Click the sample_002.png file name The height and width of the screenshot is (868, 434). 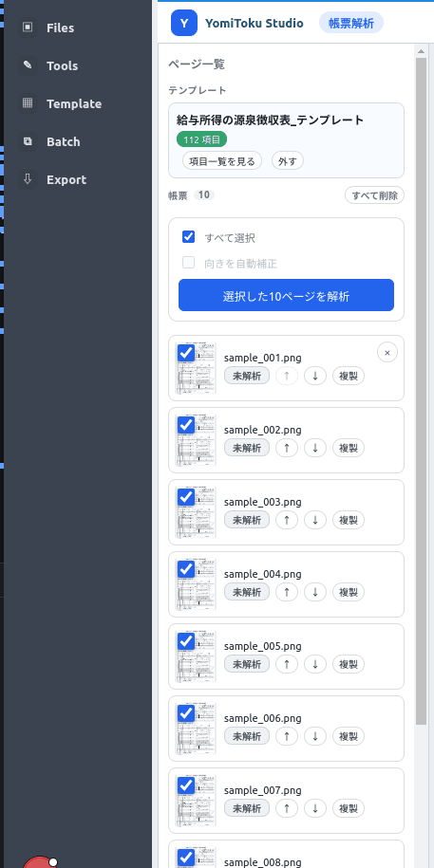[263, 430]
